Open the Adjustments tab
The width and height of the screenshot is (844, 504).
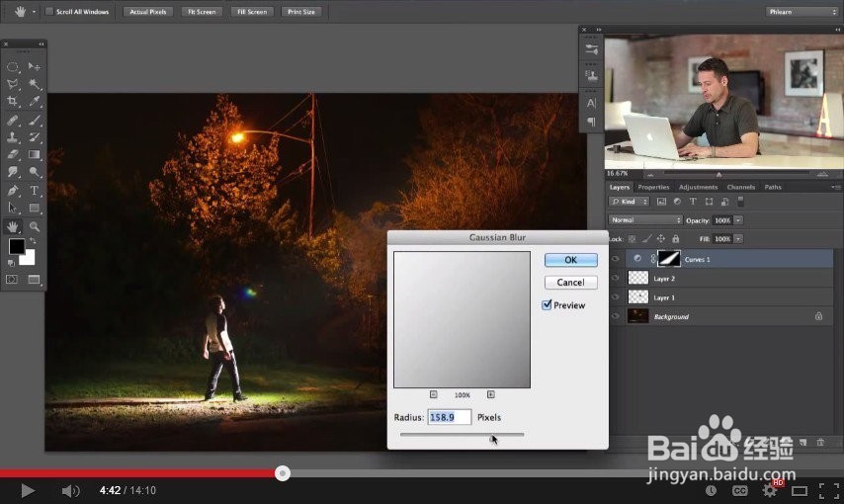[698, 187]
